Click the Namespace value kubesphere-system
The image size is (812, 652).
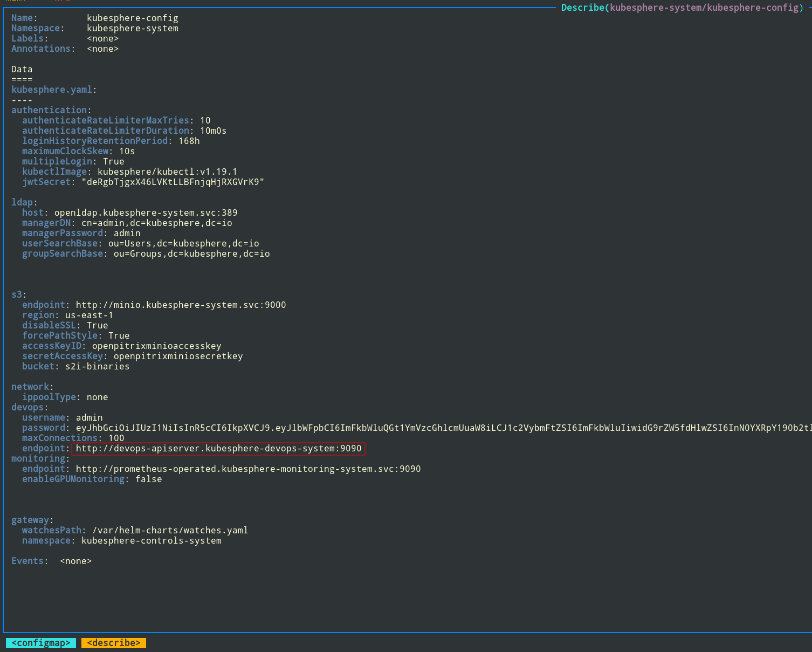click(x=133, y=28)
